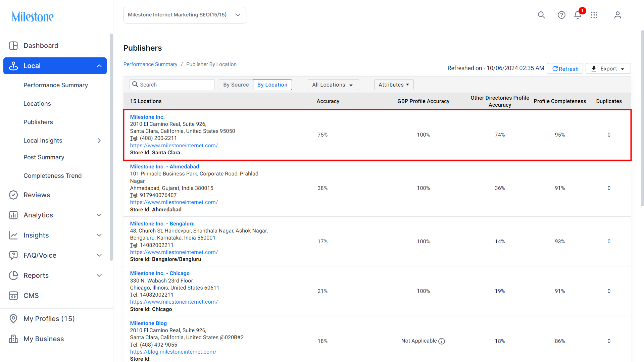This screenshot has width=644, height=362.
Task: Open the Milestone Inc. - Ahmedabad link
Action: pos(164,167)
